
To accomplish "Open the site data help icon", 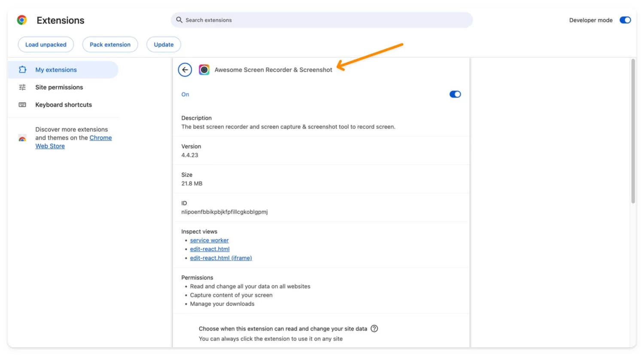I will click(x=374, y=329).
